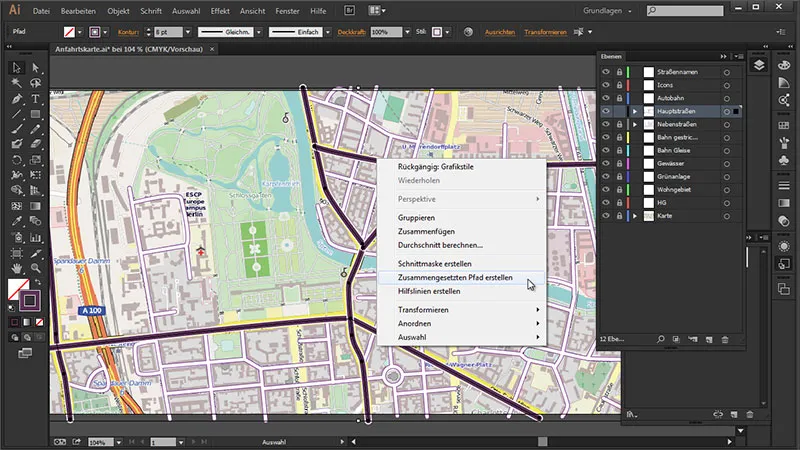
Task: Select the Line Segment tool
Action: click(16, 114)
